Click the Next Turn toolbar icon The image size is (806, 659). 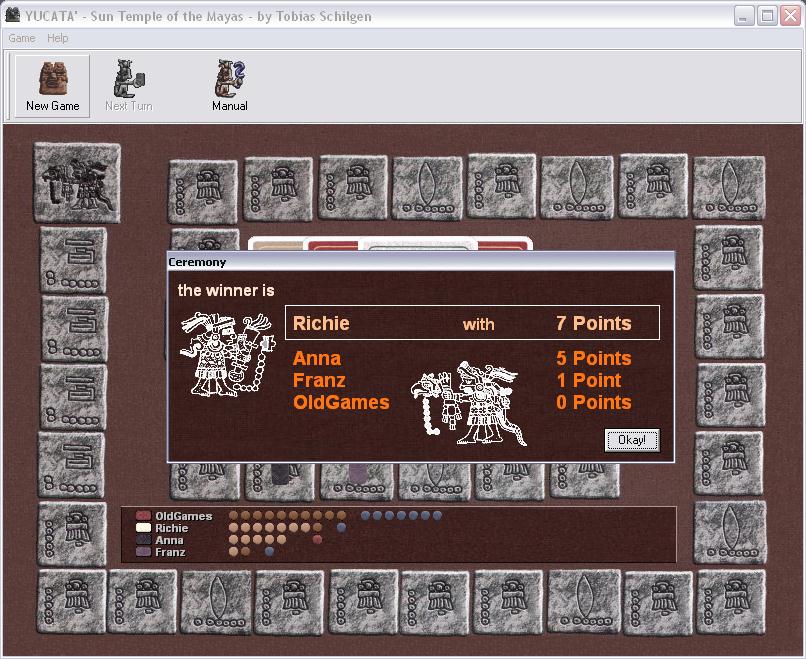(x=129, y=86)
